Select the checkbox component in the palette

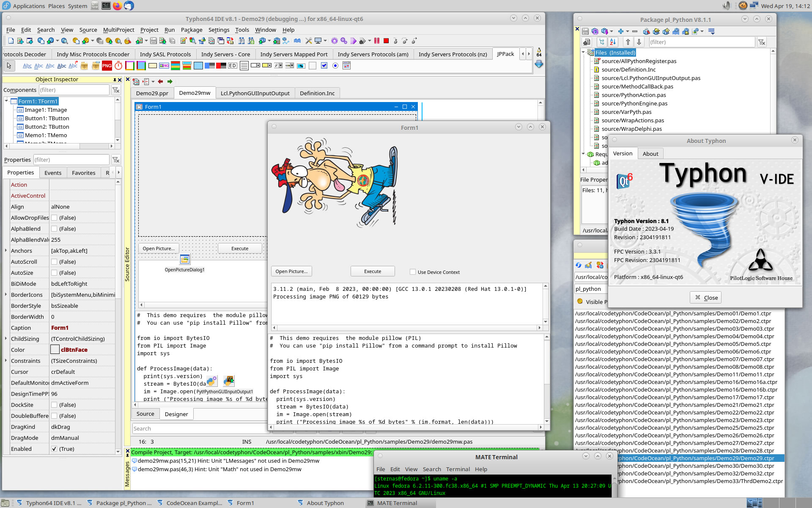[324, 66]
